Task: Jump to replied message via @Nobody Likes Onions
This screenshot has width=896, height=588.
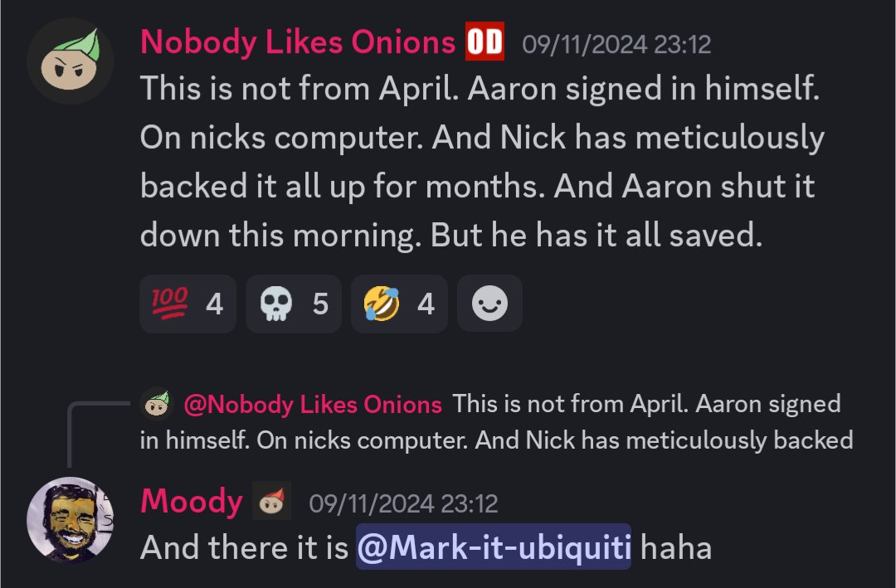Action: pyautogui.click(x=313, y=405)
